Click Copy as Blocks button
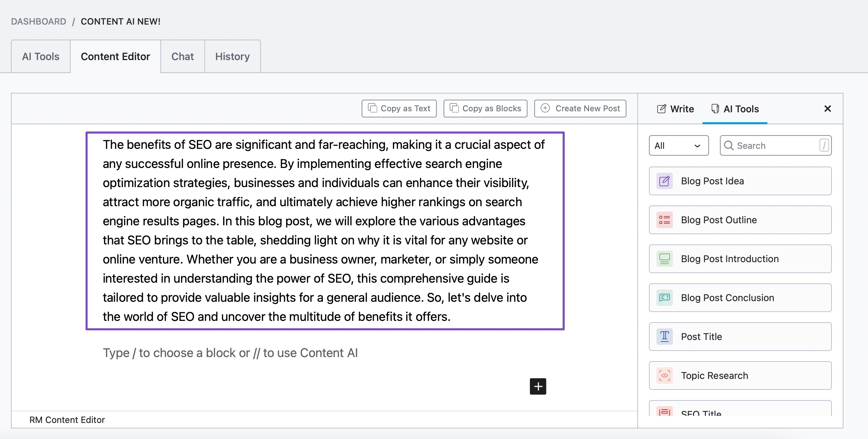 (x=486, y=109)
